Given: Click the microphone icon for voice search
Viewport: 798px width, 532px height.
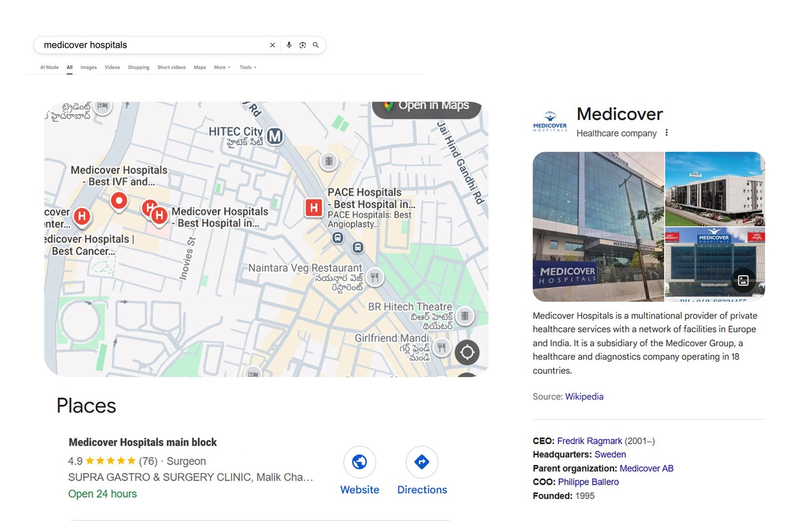Looking at the screenshot, I should [x=289, y=45].
